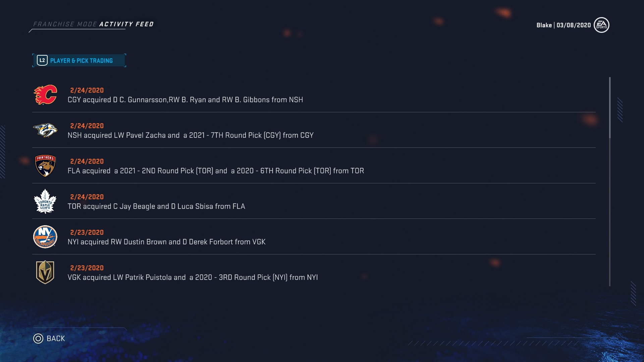The height and width of the screenshot is (362, 644).
Task: Select CGY acquired Gunnarsson trade entry
Action: click(x=185, y=100)
